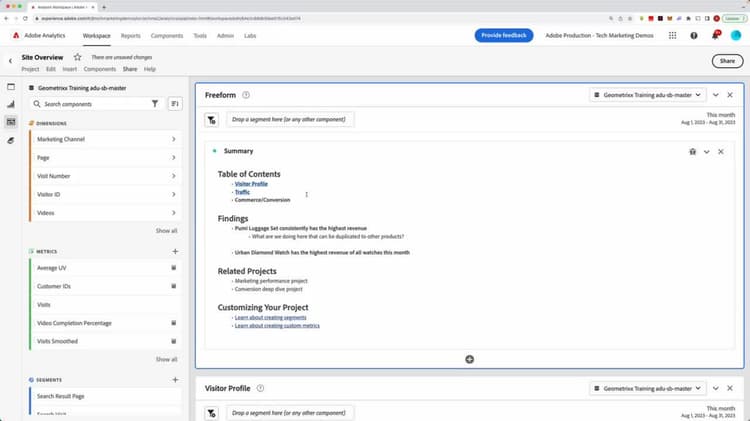Open Learn about creating custom metrics link

[277, 325]
